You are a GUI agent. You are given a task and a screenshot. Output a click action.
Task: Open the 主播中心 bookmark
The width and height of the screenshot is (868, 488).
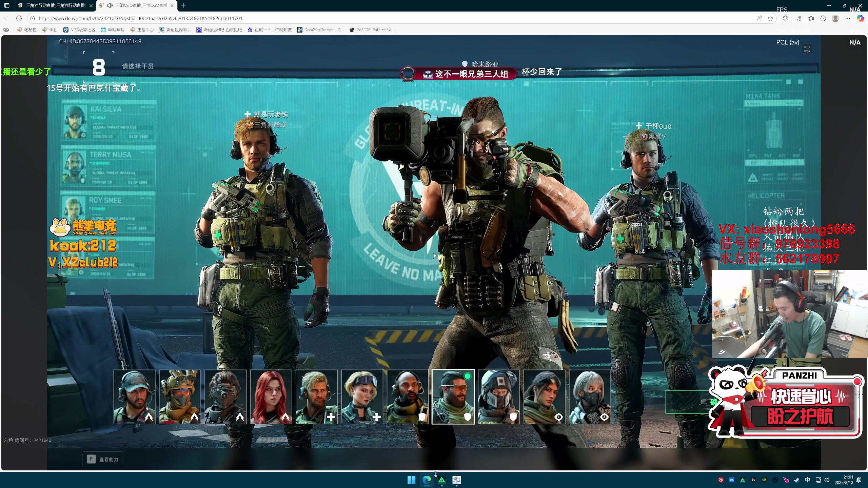142,30
